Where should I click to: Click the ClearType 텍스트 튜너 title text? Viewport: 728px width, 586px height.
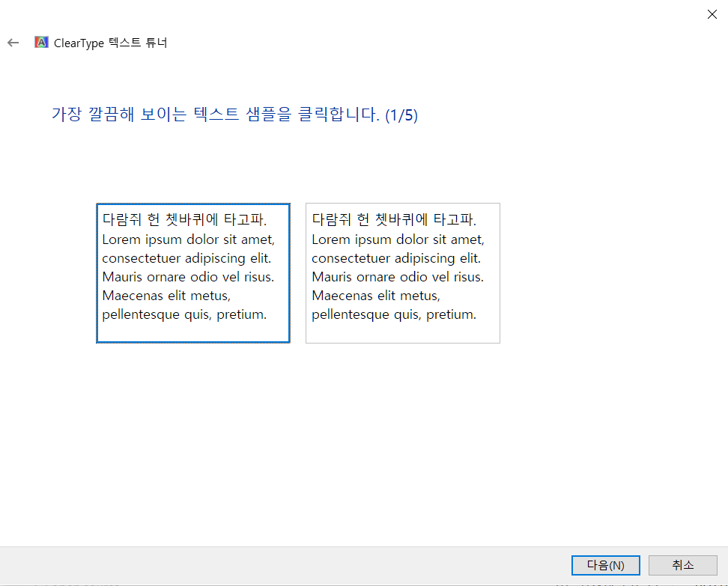[111, 43]
